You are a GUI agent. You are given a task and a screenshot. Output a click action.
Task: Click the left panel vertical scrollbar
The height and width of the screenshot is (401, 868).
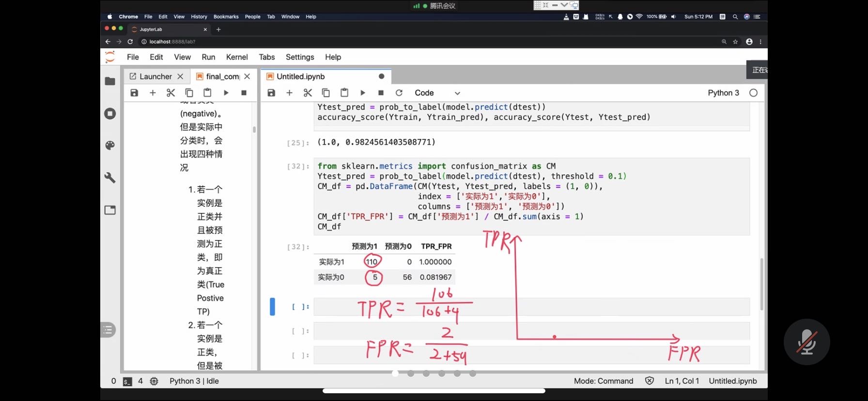[x=254, y=130]
